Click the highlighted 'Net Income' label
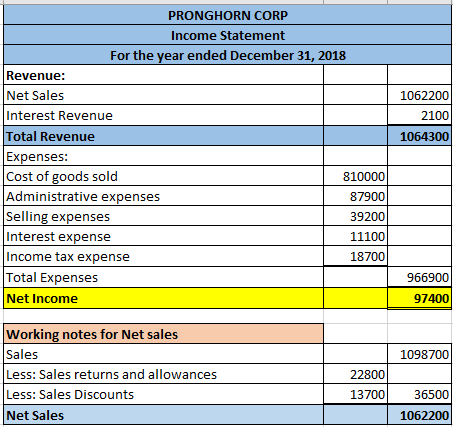Screen dimensions: 453x427 coord(163,298)
